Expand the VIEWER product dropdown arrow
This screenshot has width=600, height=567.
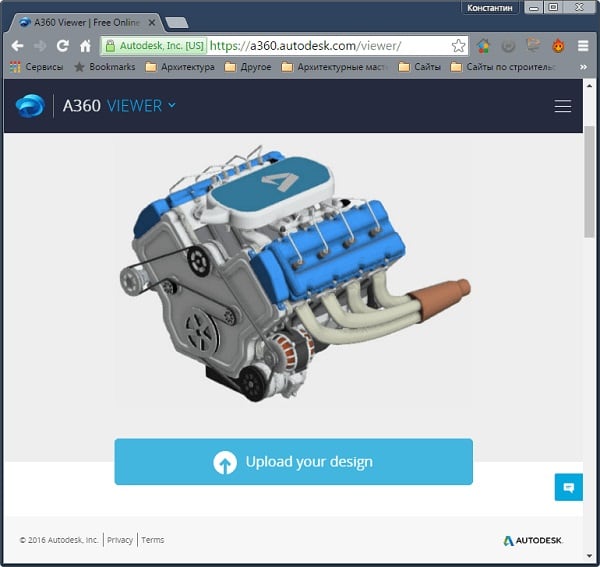click(172, 105)
